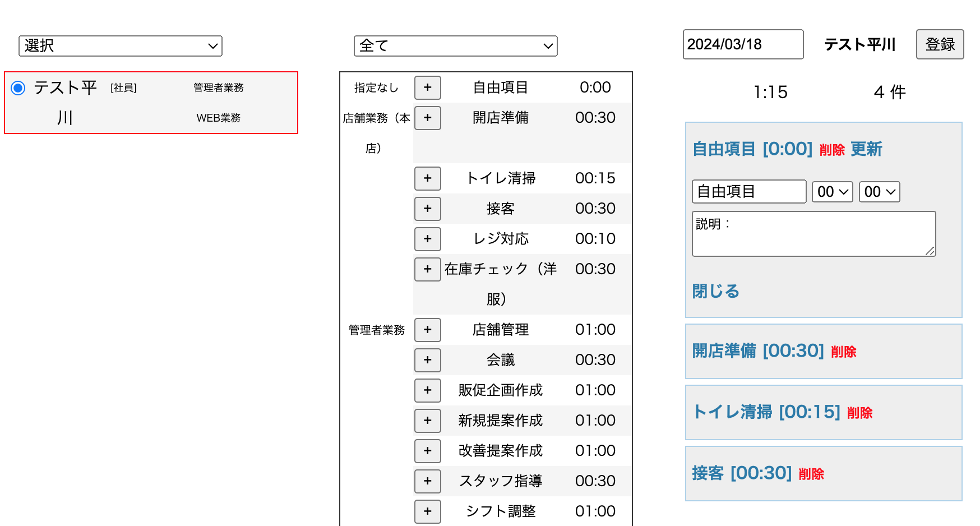Open the hours dropdown for 自由項目
This screenshot has height=526, width=980.
[x=832, y=191]
